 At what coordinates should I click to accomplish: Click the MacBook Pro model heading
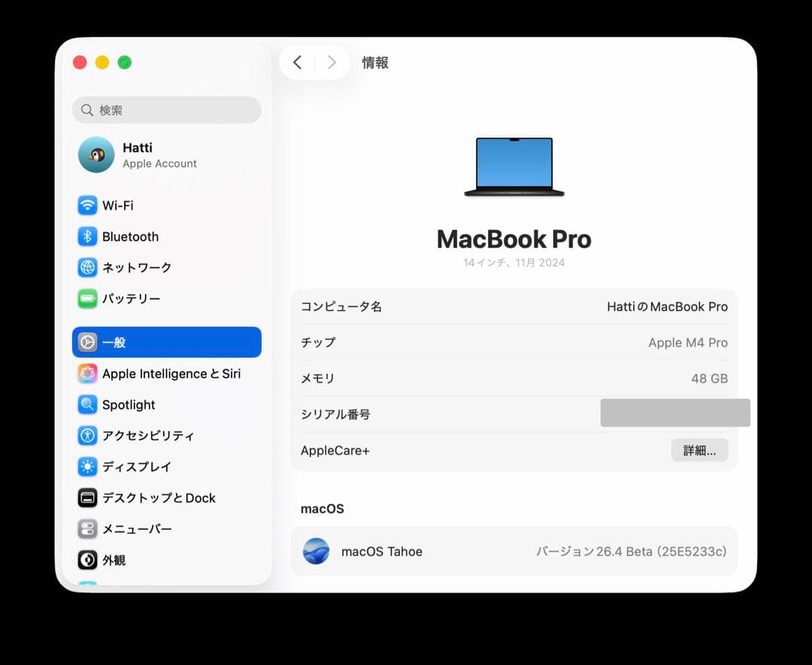tap(514, 239)
